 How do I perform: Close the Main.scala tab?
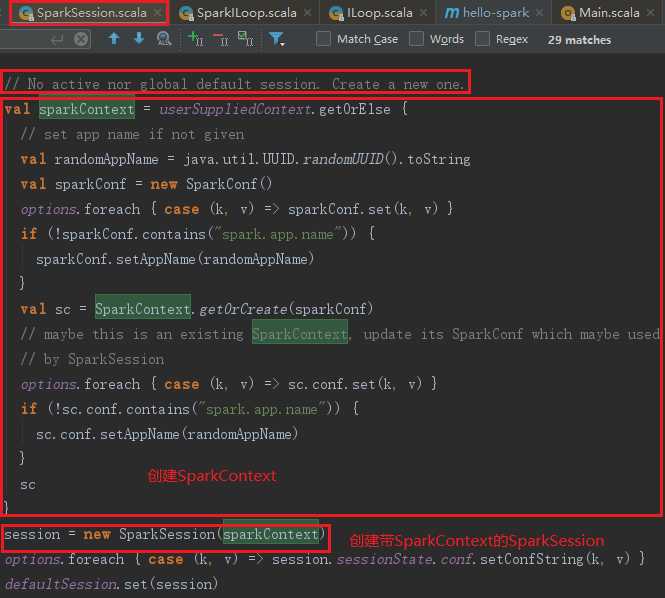[x=651, y=13]
